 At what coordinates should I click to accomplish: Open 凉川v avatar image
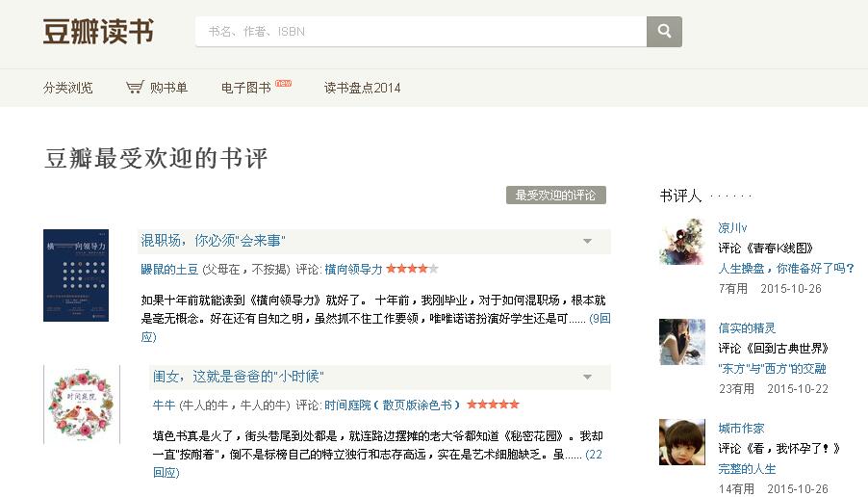pos(682,242)
